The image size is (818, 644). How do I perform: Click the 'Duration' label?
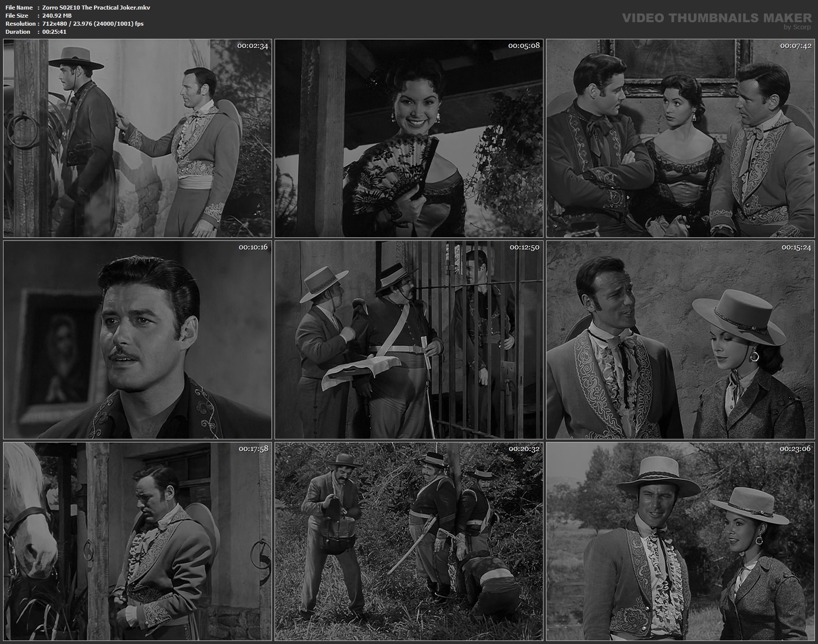18,32
